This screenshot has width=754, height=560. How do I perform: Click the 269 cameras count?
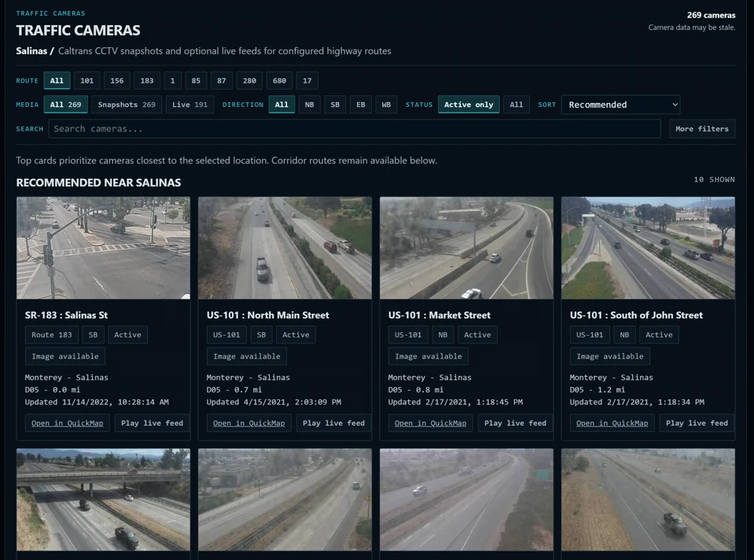(712, 16)
